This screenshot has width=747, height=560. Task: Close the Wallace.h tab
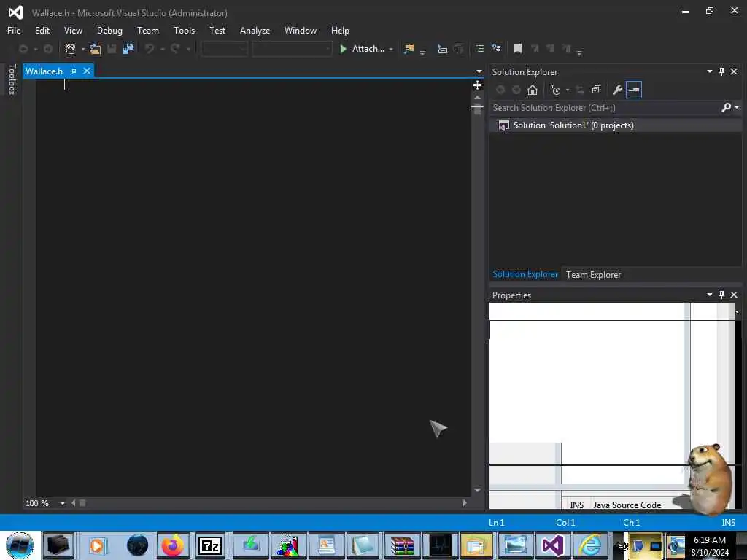87,71
